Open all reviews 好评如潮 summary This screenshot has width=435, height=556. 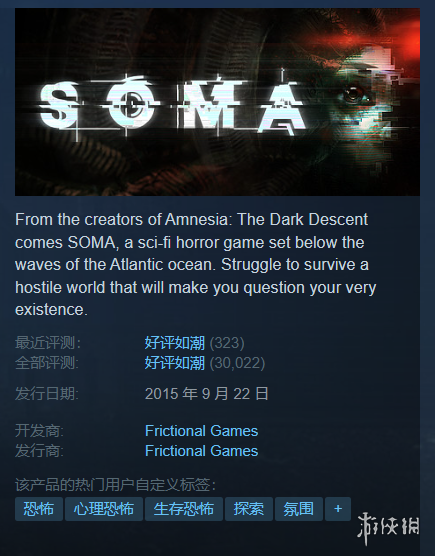point(175,363)
